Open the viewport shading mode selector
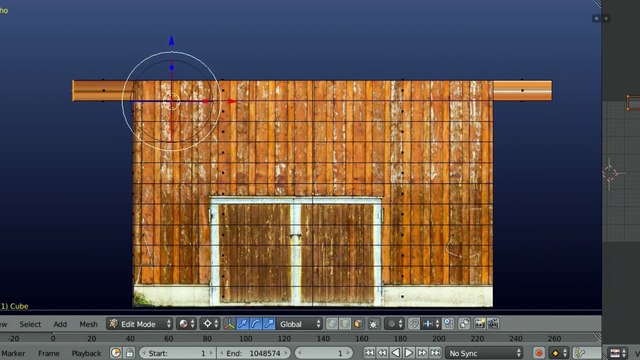Screen dimensions: 640x360 click(x=187, y=324)
